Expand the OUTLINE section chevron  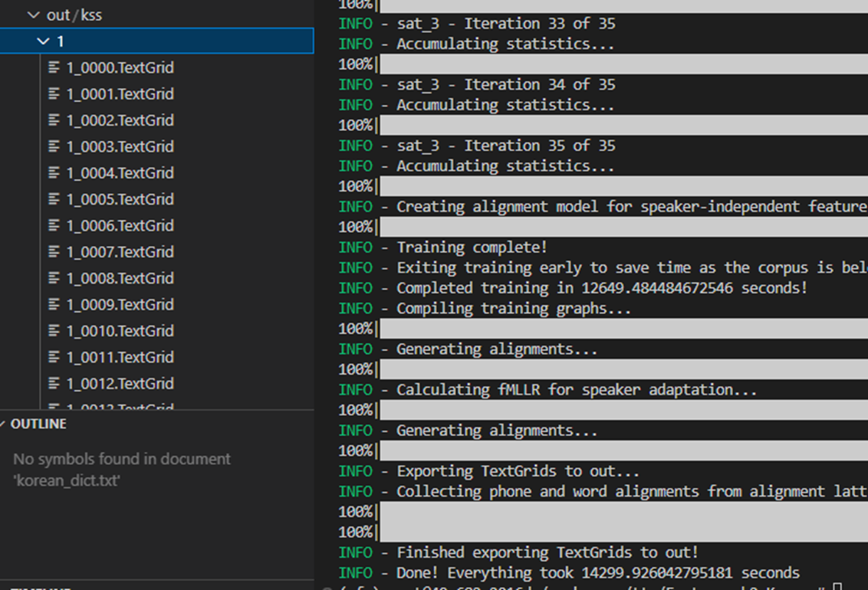3,424
